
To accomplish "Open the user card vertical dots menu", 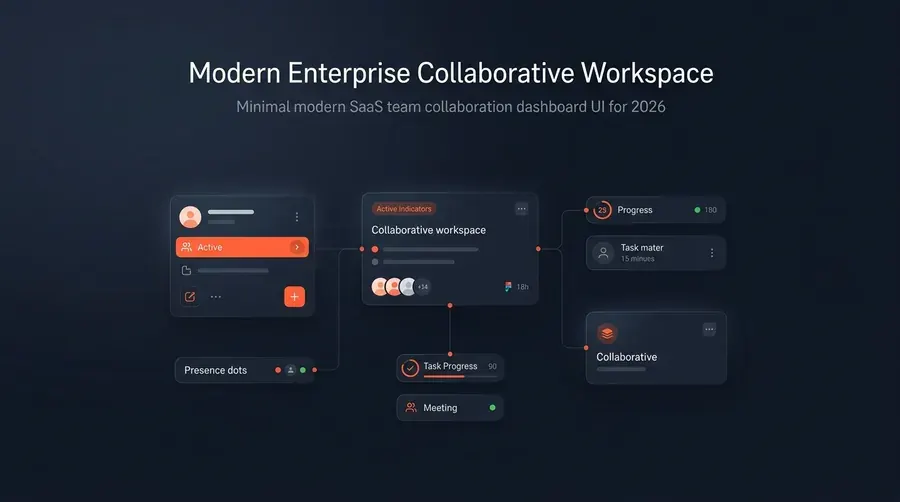I will point(297,217).
